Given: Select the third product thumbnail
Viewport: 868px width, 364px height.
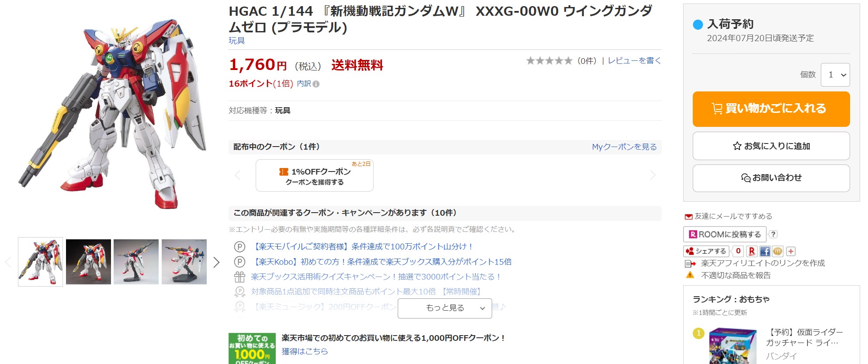Looking at the screenshot, I should click(136, 262).
